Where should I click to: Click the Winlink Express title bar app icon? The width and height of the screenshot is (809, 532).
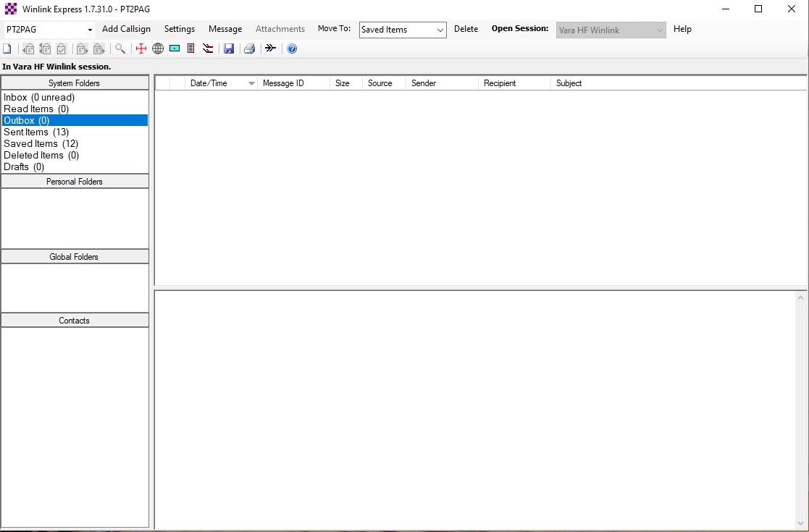point(11,9)
